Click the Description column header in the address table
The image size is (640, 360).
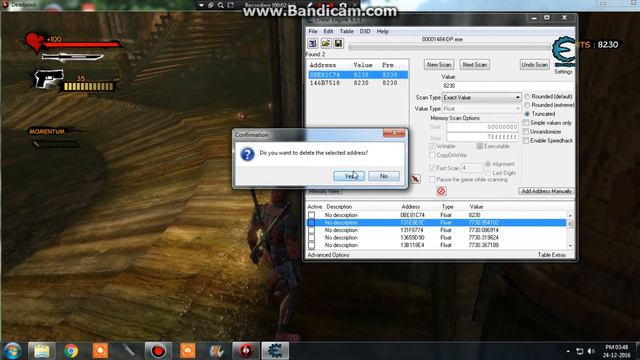(x=339, y=207)
